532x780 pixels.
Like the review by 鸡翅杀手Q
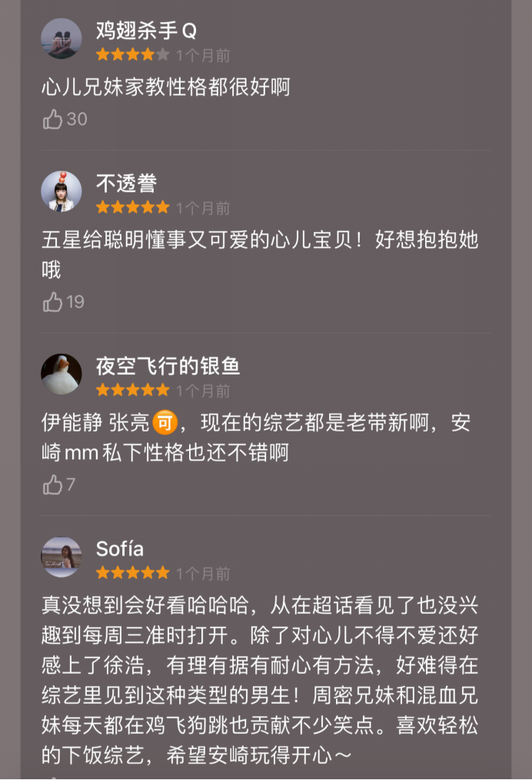[52, 119]
